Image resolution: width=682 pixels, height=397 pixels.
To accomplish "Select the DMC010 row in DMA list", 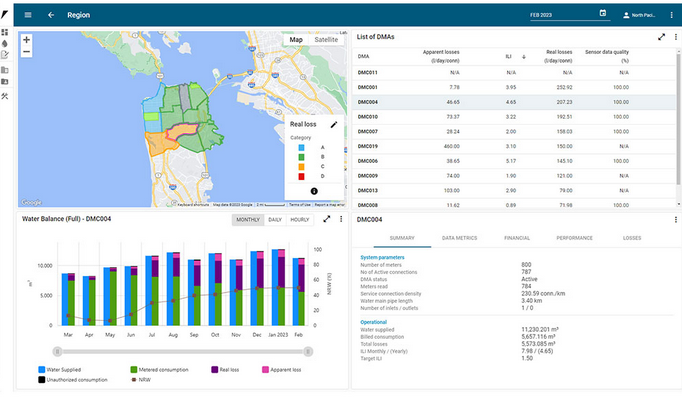I will tap(515, 117).
